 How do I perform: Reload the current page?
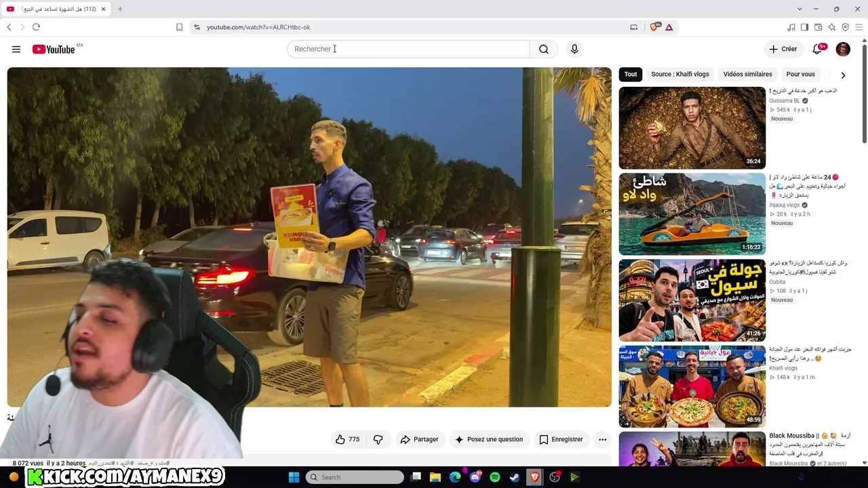(x=36, y=27)
